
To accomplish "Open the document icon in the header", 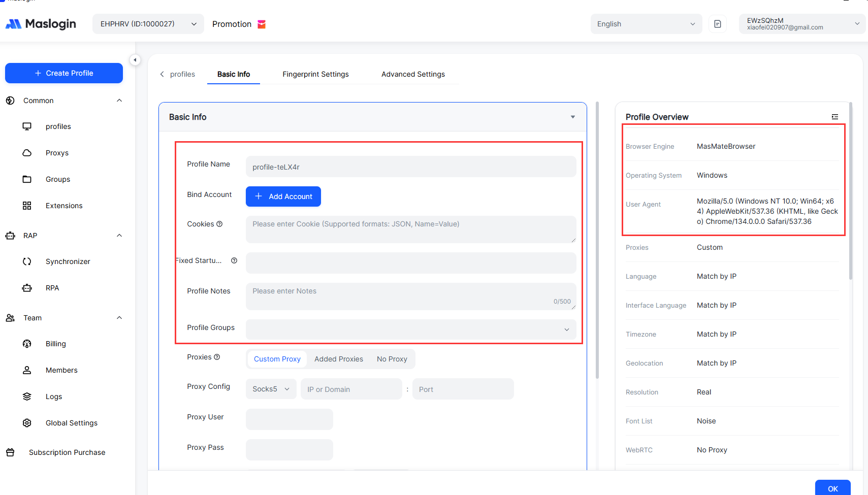I will 717,24.
